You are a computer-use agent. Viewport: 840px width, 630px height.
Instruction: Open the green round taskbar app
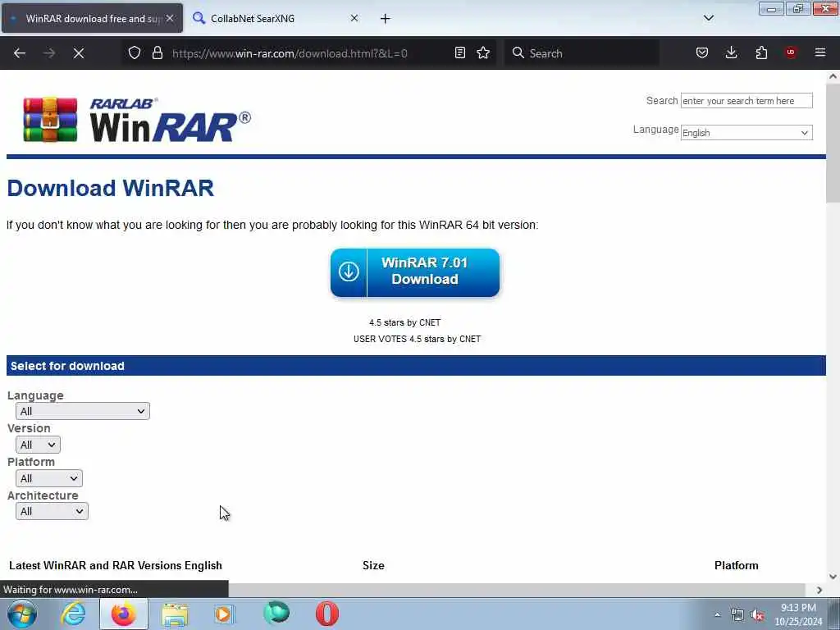(x=276, y=614)
